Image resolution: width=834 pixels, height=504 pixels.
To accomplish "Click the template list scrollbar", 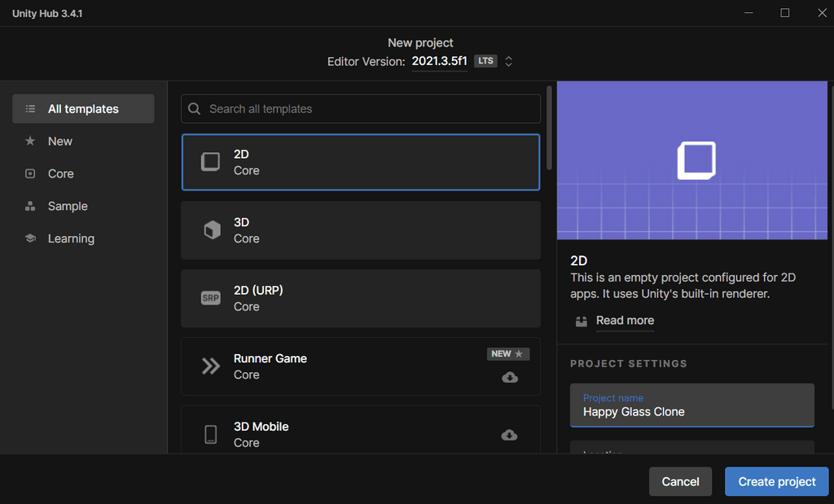I will click(x=549, y=128).
